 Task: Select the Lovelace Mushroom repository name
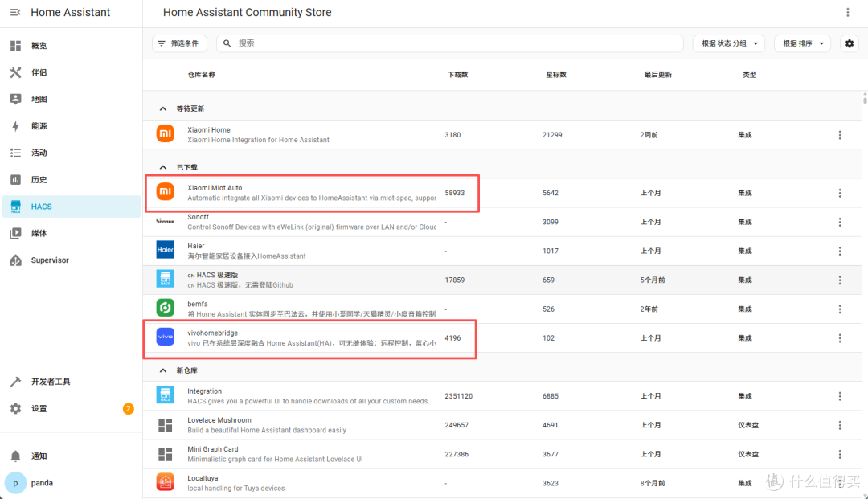tap(219, 420)
